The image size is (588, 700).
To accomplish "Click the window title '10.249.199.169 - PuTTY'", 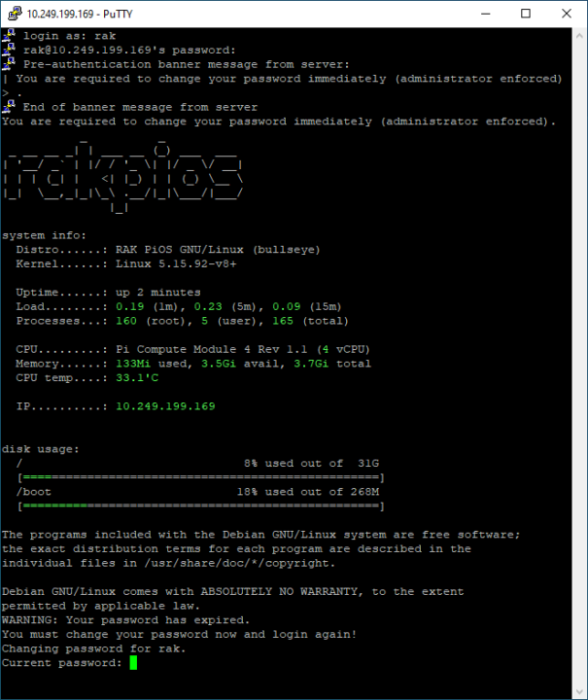I will [x=80, y=14].
